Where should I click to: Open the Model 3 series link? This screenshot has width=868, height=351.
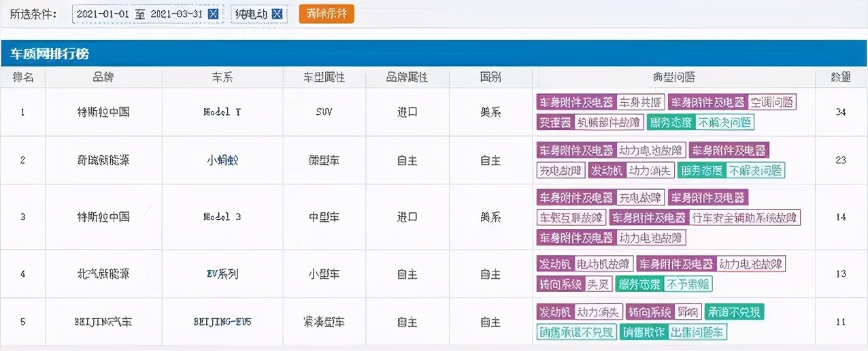click(x=222, y=217)
